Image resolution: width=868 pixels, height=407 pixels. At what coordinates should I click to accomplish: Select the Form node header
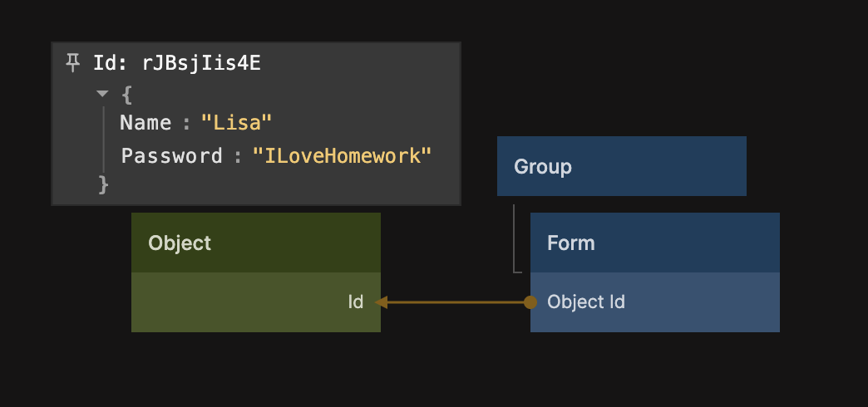pyautogui.click(x=654, y=243)
